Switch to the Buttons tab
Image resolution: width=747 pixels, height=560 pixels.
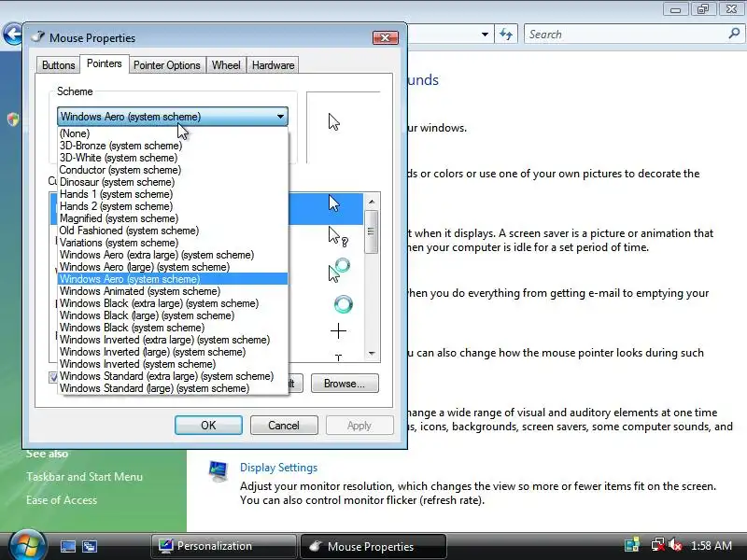58,65
